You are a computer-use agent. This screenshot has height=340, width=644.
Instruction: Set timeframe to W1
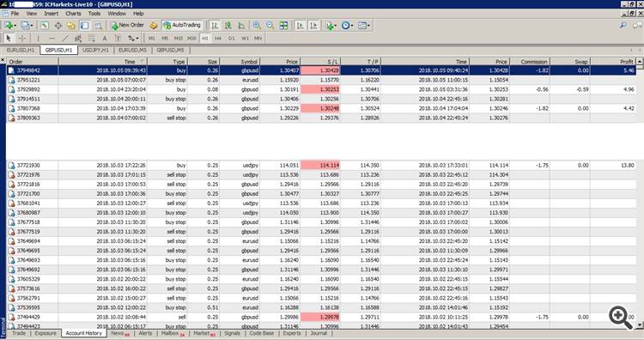(246, 38)
